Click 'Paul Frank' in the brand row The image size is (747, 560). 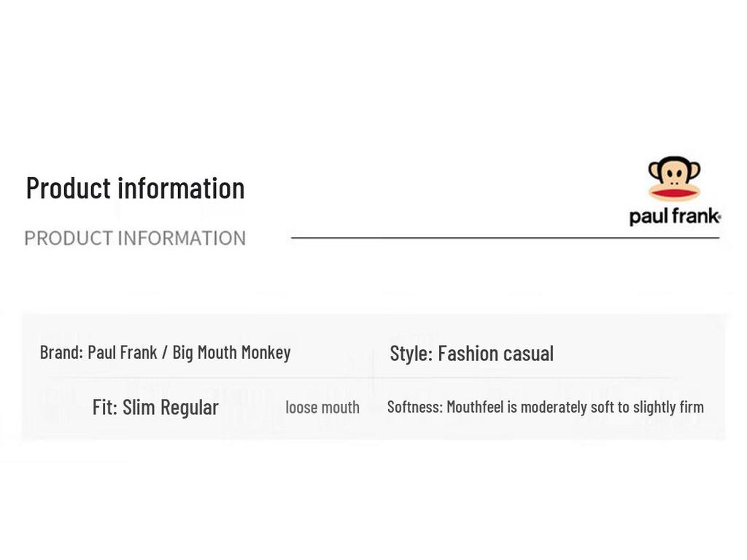(122, 352)
